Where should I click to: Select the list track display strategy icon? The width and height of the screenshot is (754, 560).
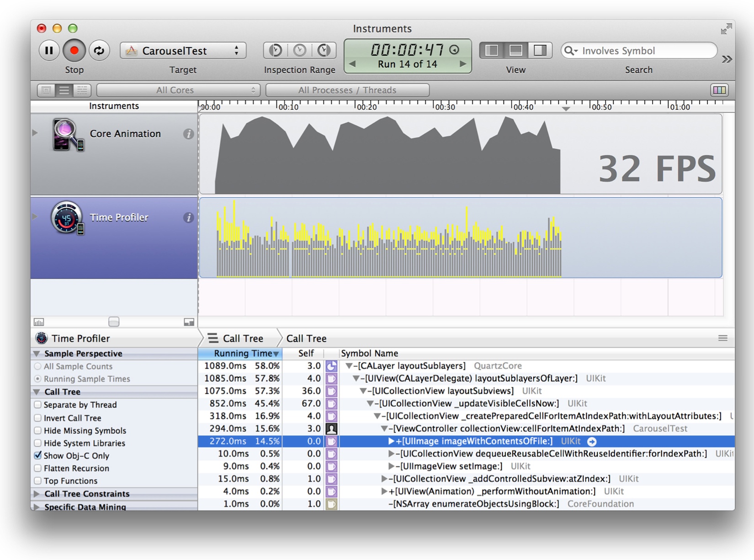click(x=64, y=90)
